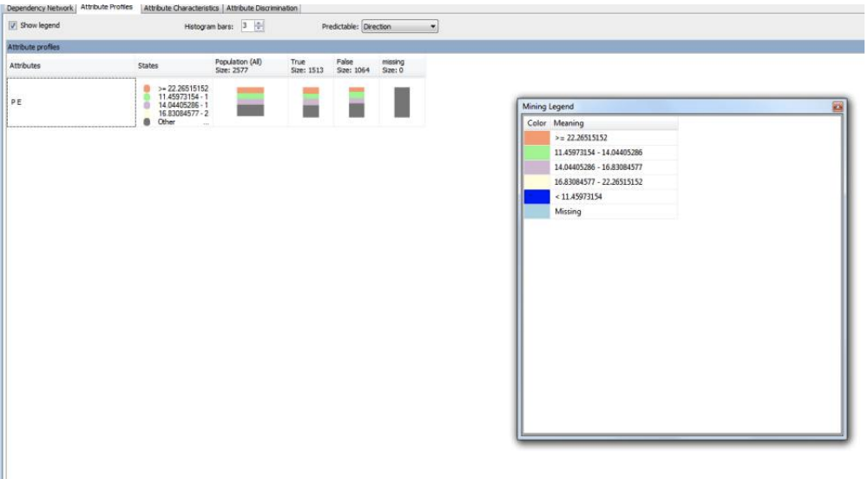Go to the Attribute Discrimination tab
Image resolution: width=868 pixels, height=479 pixels.
coord(262,8)
